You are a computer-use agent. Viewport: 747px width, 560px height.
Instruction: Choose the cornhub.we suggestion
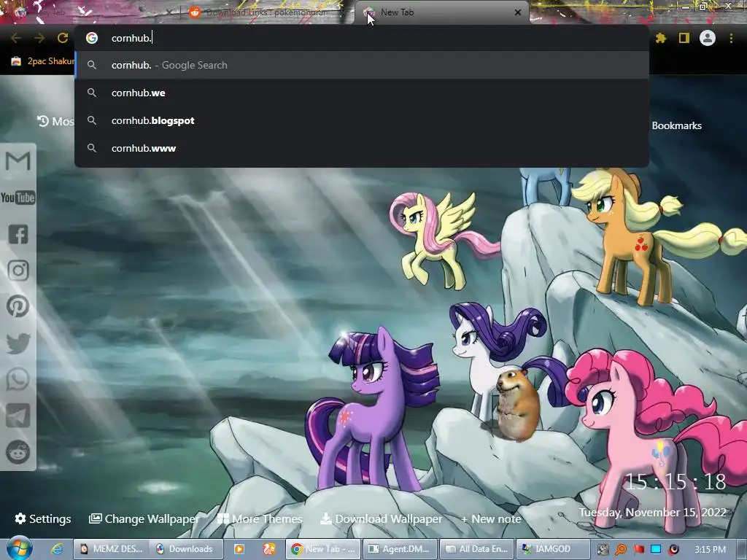click(362, 93)
